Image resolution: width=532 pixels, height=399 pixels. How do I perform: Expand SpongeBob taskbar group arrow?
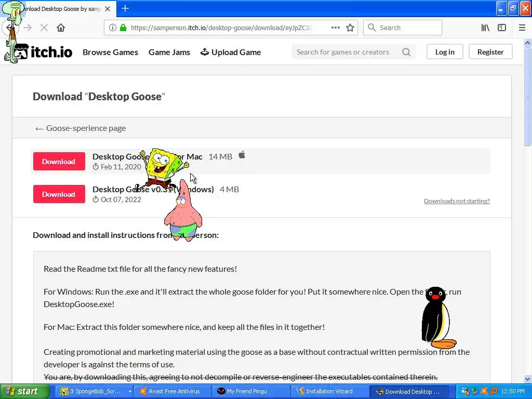(130, 392)
